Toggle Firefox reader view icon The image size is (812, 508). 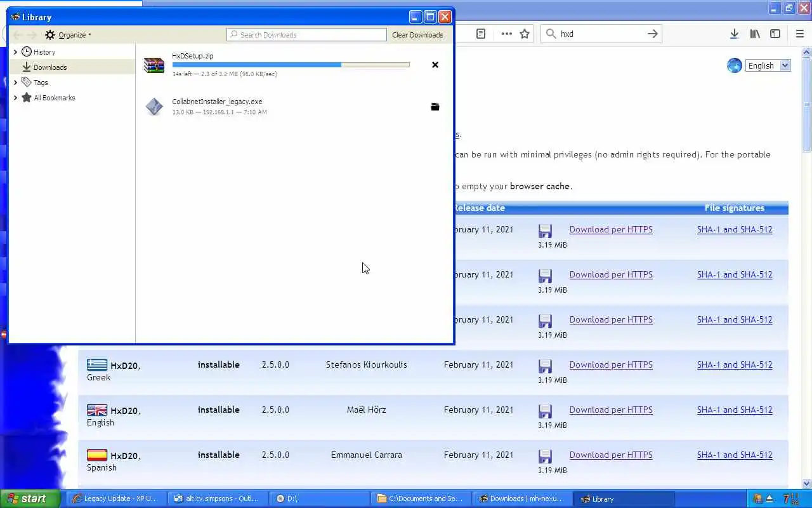pos(481,34)
